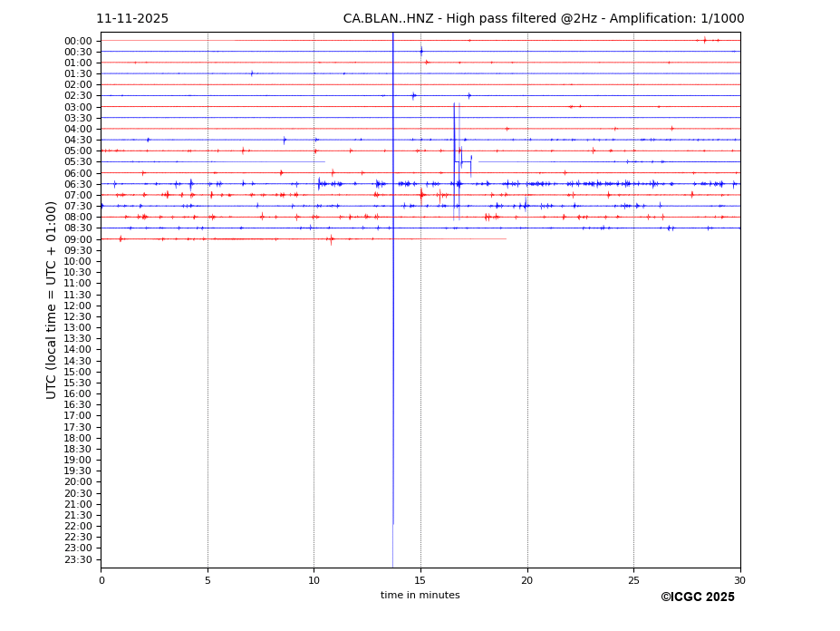Click the 18:00 row time label
Viewport: 840px width, 631px height.
click(78, 438)
